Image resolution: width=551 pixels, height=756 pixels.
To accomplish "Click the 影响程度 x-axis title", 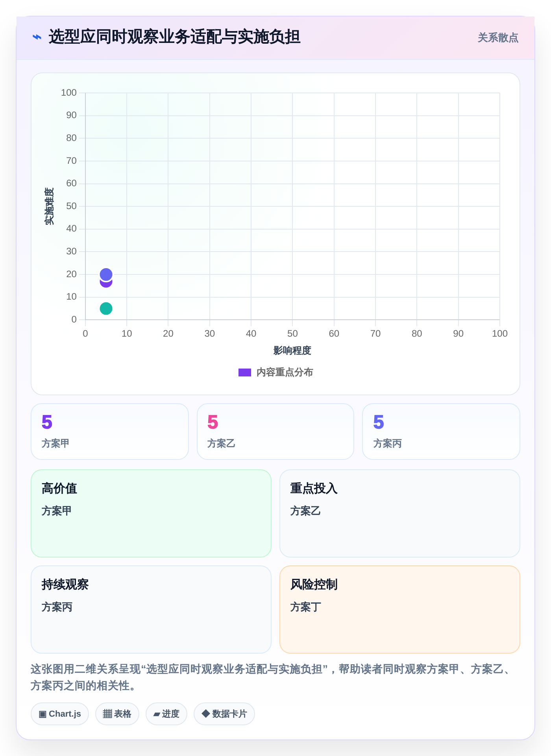I will (292, 350).
